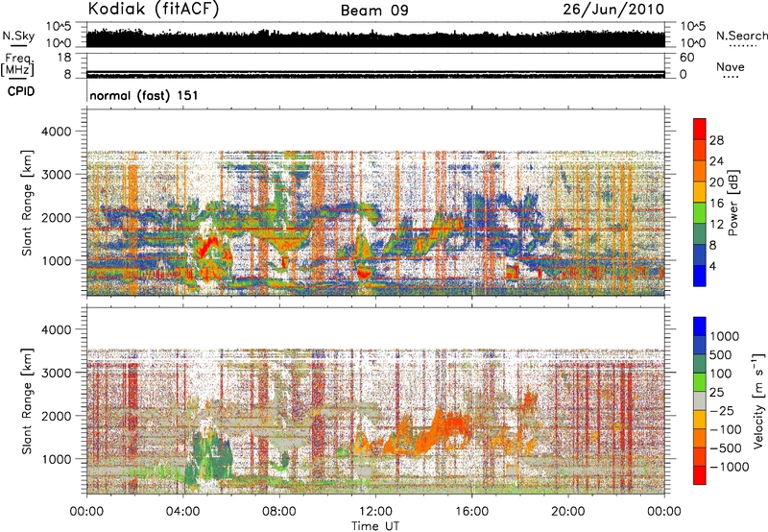Click the '20:00' time axis label
Viewport: 768px width, 532px height.
click(568, 512)
